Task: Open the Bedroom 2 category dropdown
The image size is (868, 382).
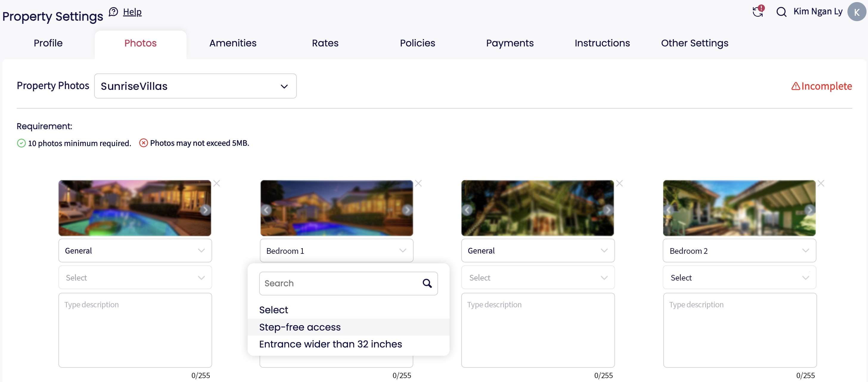Action: point(739,251)
